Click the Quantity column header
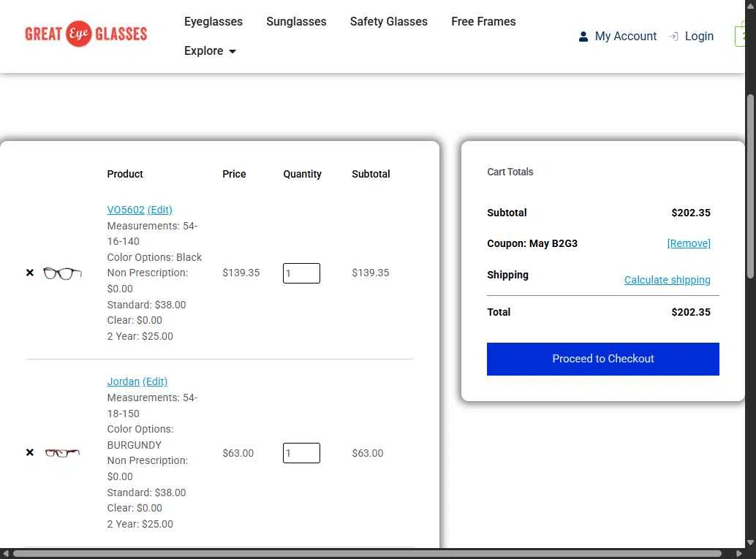 coord(302,174)
